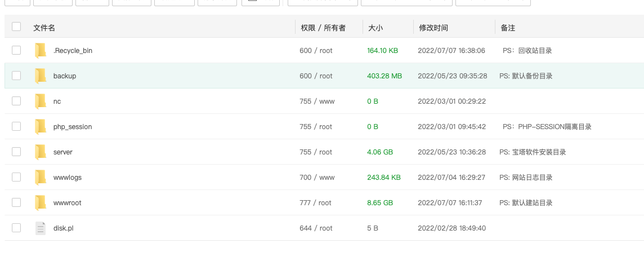The image size is (644, 274).
Task: Click the backup folder icon
Action: (x=41, y=76)
